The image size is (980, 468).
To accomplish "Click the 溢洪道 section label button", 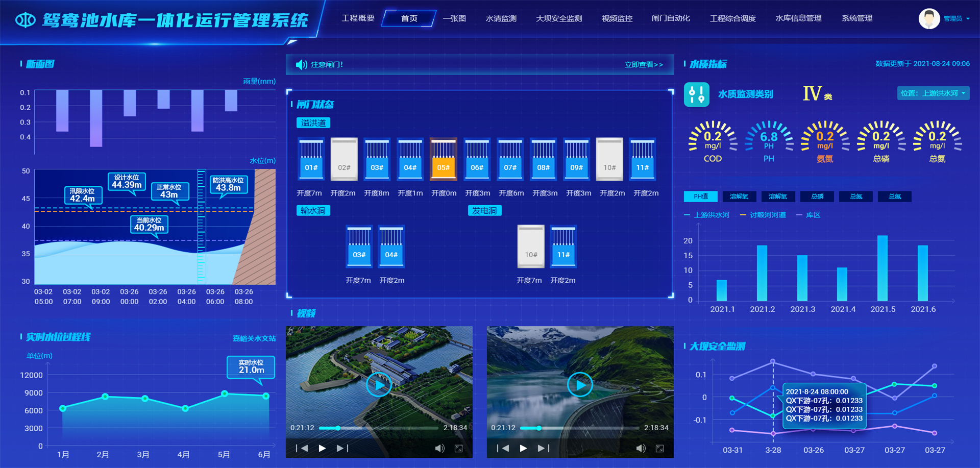I will click(313, 123).
